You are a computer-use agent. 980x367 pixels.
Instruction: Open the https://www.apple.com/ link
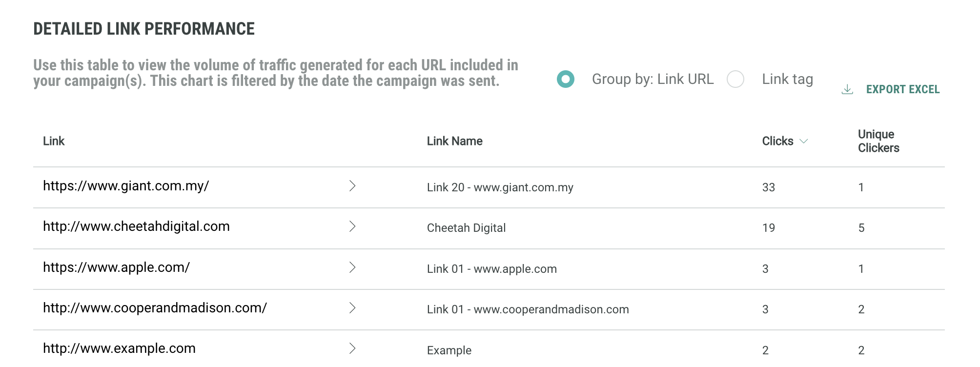(116, 267)
